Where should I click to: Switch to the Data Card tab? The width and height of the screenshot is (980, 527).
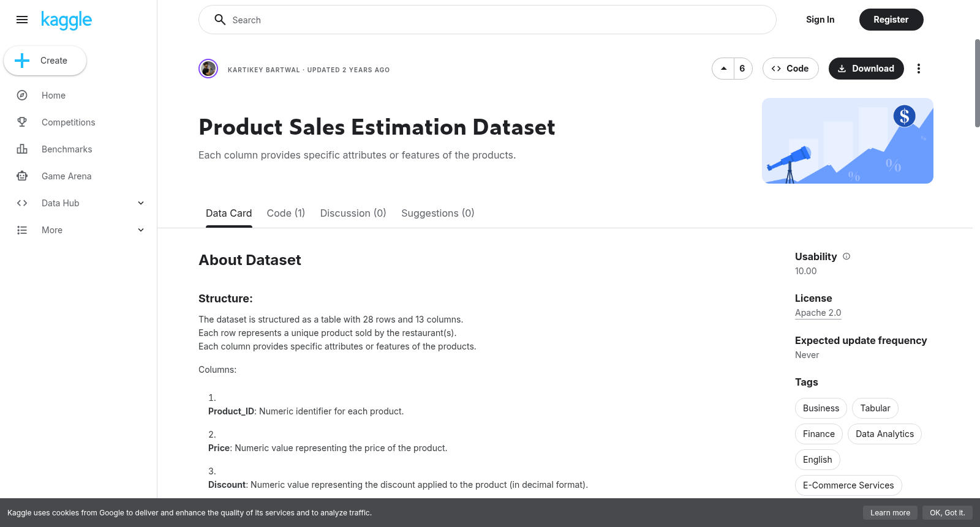point(229,213)
